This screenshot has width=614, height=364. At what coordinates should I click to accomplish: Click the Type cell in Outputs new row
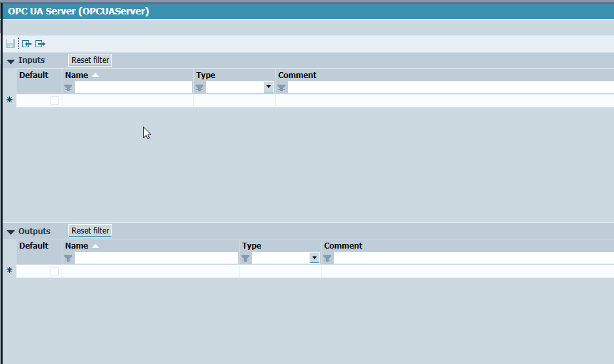[x=280, y=272]
